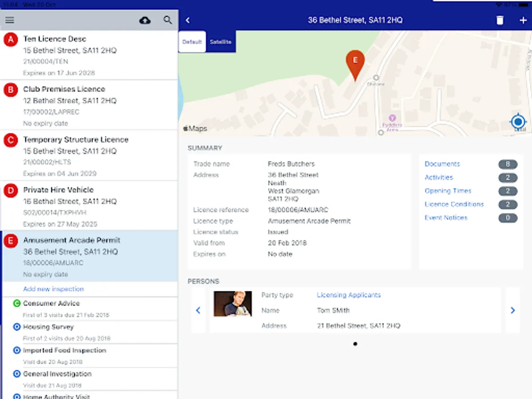Tap the blue Housing Survey status icon
This screenshot has width=532, height=399.
click(x=17, y=327)
